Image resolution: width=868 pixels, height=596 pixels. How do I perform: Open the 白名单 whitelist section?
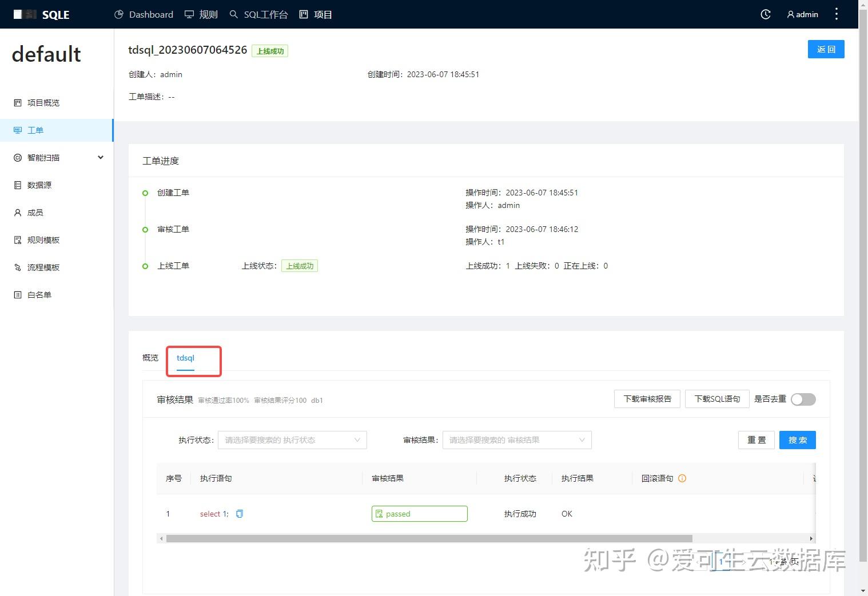point(39,294)
